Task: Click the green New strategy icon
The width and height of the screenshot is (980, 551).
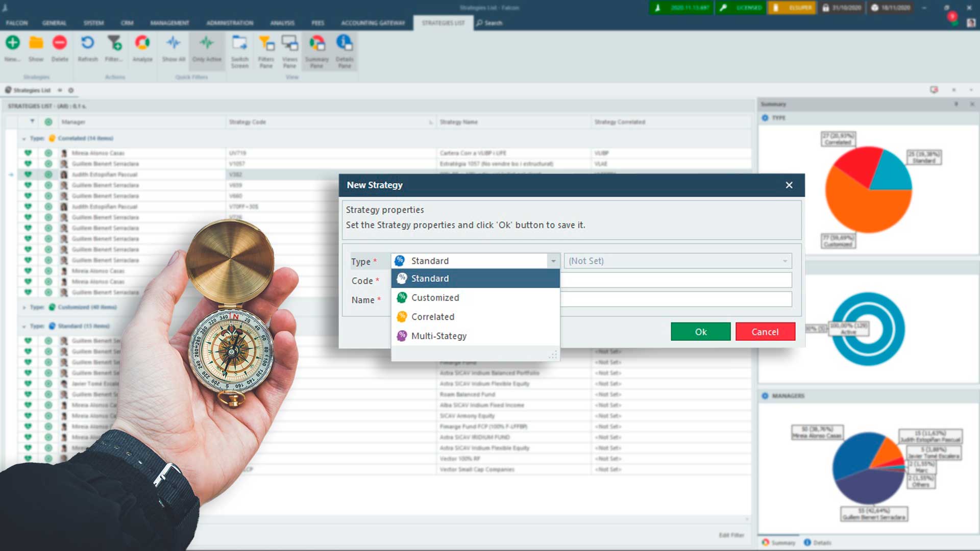Action: (13, 43)
